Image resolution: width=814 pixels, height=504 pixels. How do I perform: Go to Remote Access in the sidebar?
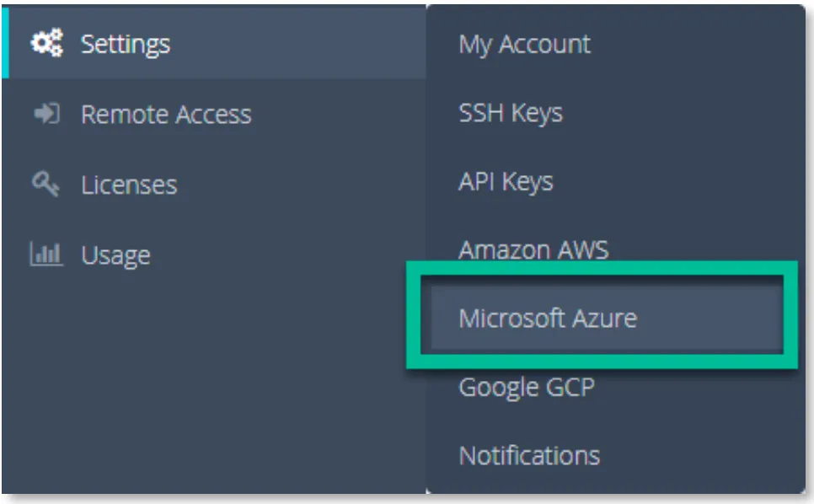click(166, 114)
